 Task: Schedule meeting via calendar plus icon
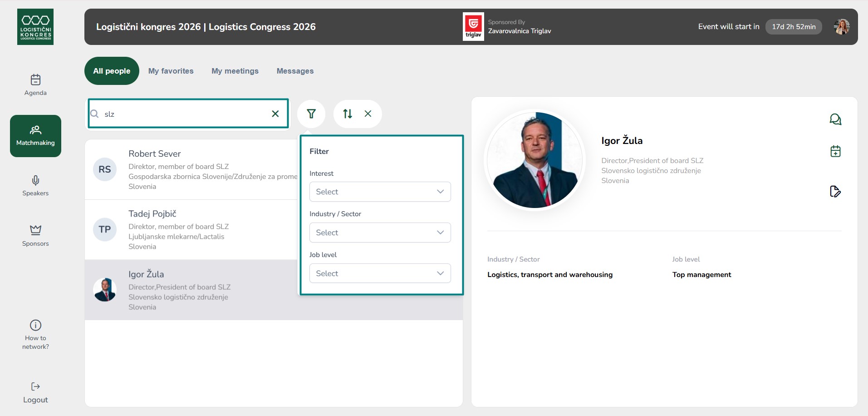[835, 151]
